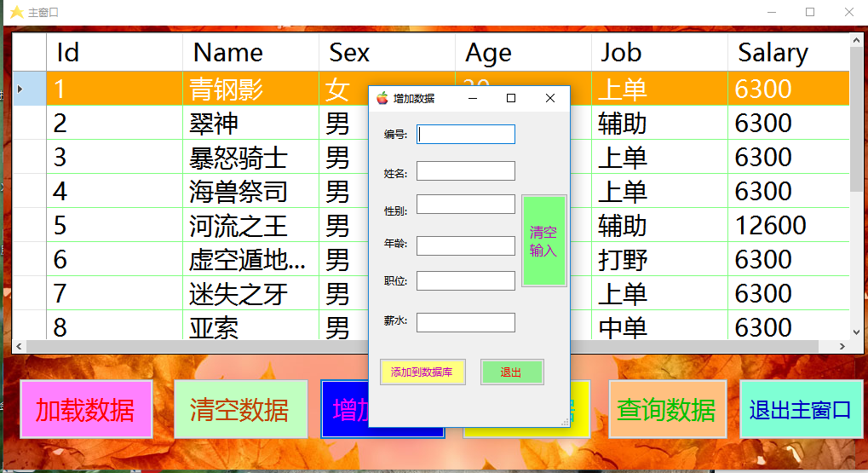Click the blue 增加 button behind the dialog

346,410
